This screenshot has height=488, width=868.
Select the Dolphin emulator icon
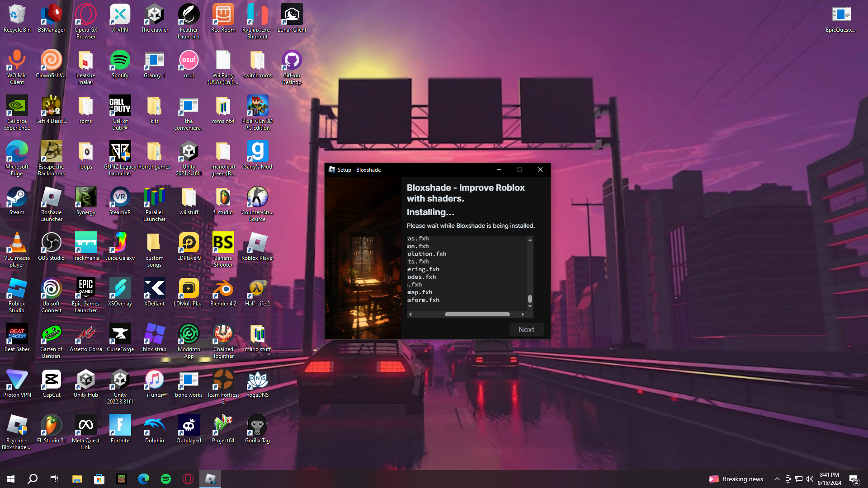[154, 426]
